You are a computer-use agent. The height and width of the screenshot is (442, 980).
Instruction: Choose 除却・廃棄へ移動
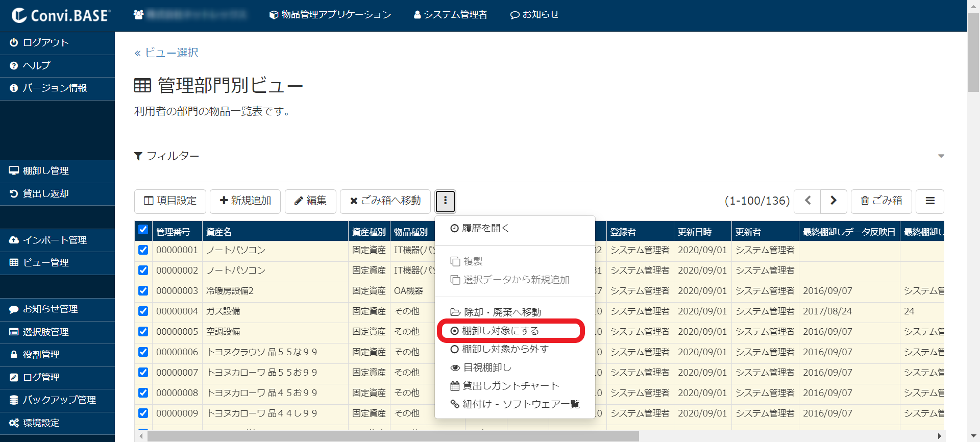coord(515,312)
